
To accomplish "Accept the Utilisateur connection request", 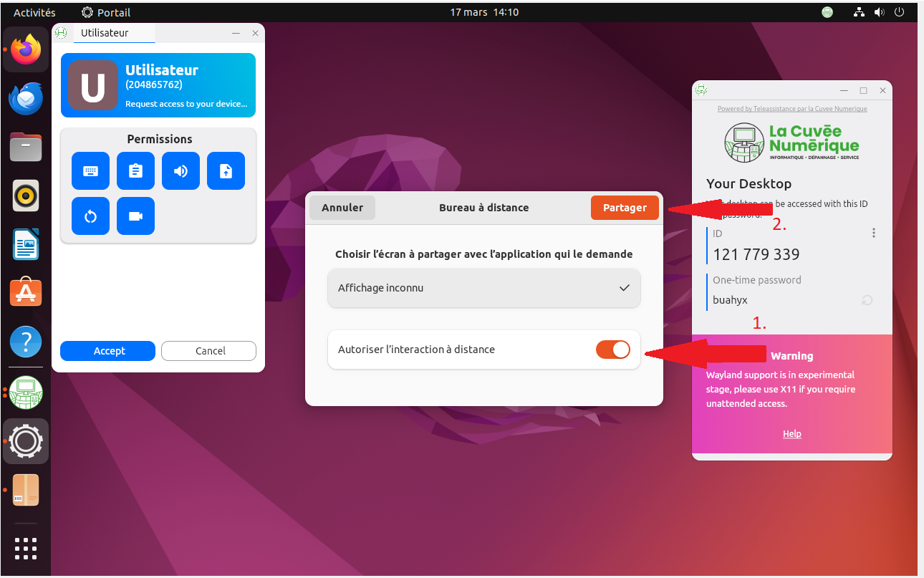I will (109, 351).
